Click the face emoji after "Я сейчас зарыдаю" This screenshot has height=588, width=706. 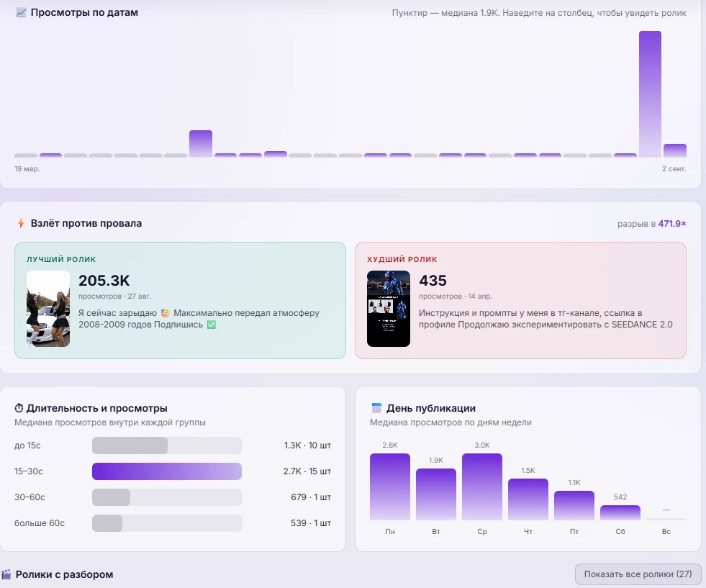point(166,313)
